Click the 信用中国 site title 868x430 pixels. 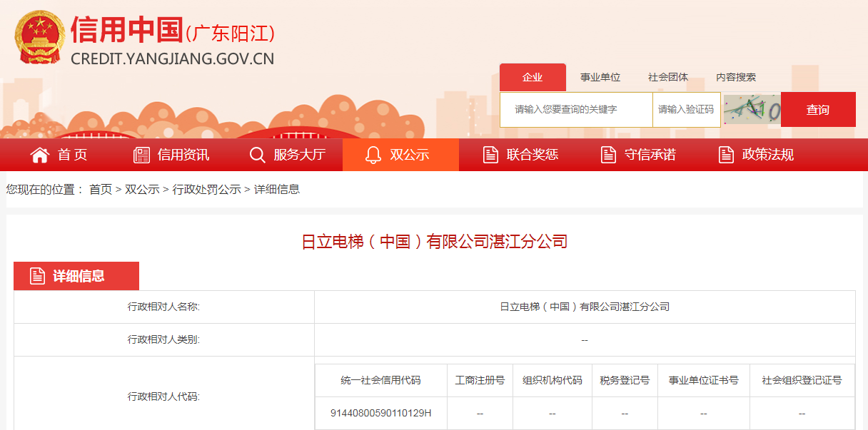tap(127, 30)
